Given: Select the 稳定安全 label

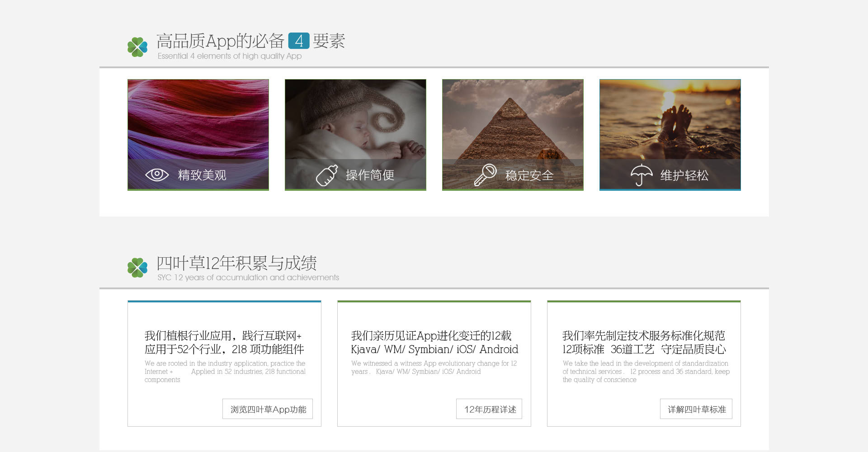Looking at the screenshot, I should pos(529,175).
